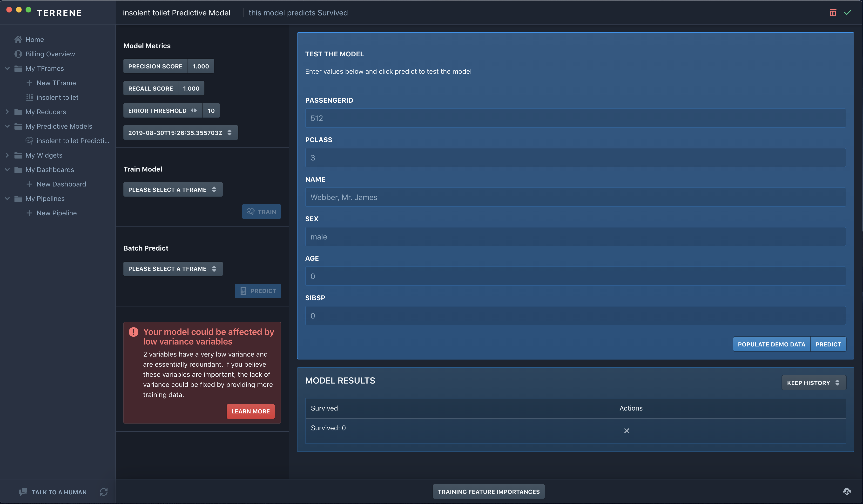Viewport: 863px width, 504px height.
Task: Expand the My Widgets folder
Action: click(x=7, y=155)
